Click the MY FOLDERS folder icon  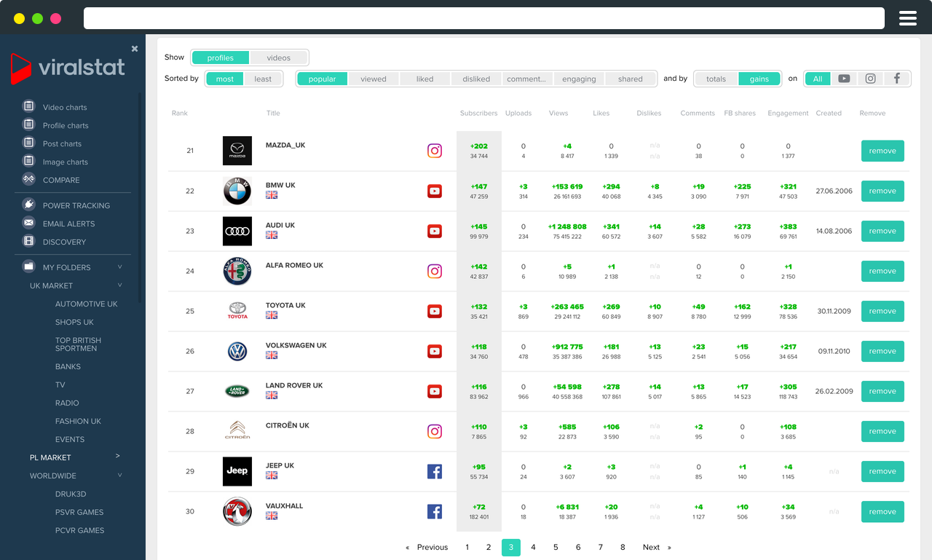pyautogui.click(x=29, y=267)
